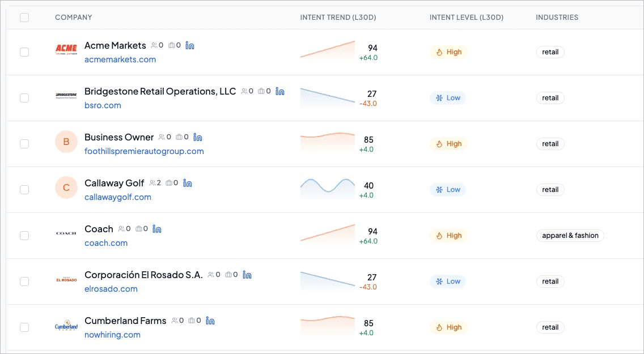644x354 pixels.
Task: Sort by the COMPANY column header
Action: pyautogui.click(x=74, y=17)
